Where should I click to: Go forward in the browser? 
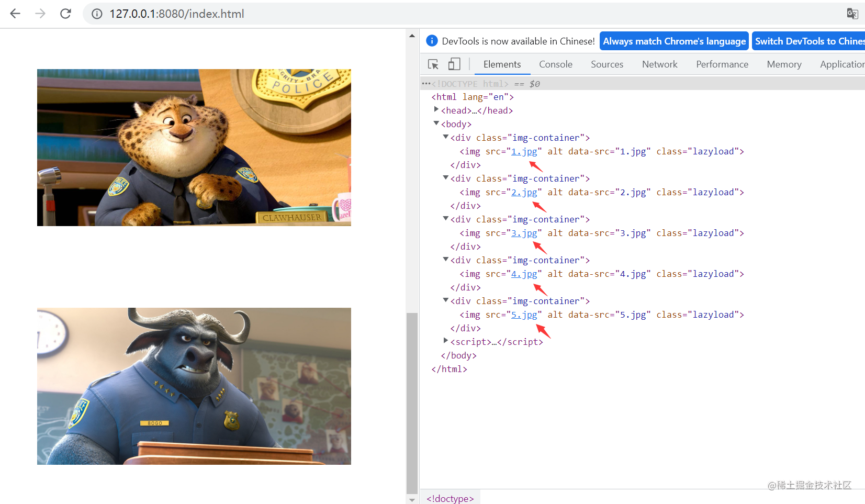(x=40, y=14)
